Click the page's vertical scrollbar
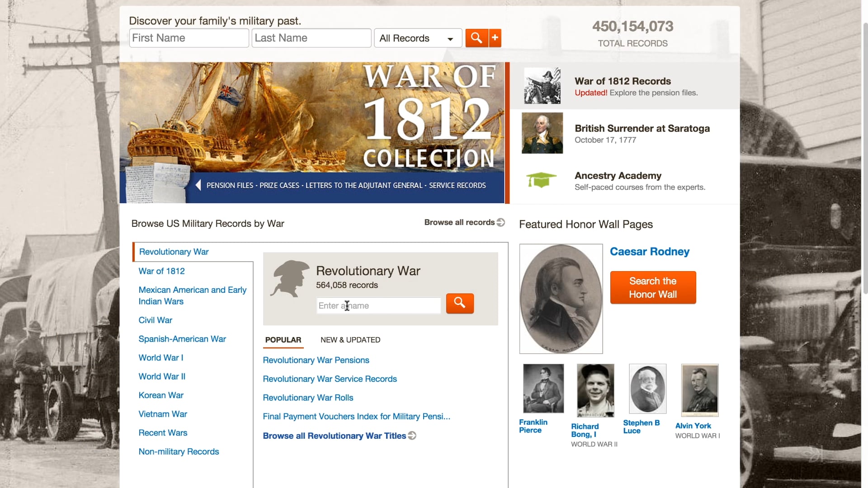The image size is (868, 488). (864, 158)
